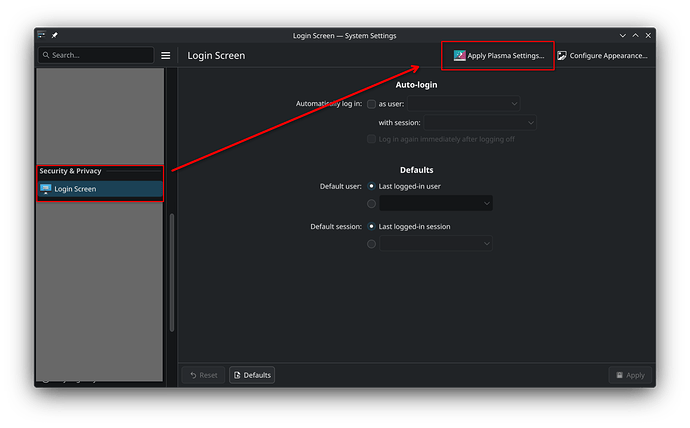
Task: Click the Reset button
Action: click(203, 375)
